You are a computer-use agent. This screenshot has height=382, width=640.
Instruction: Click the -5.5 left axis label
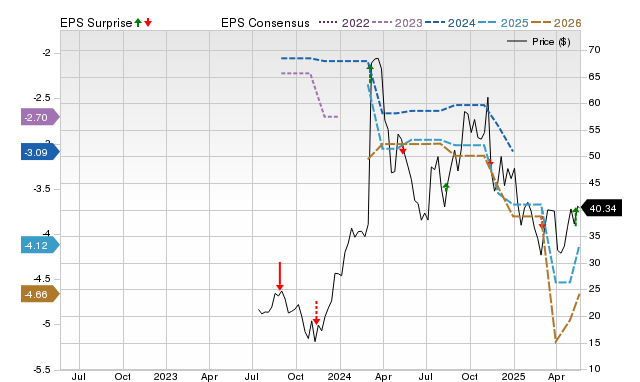[x=41, y=369]
